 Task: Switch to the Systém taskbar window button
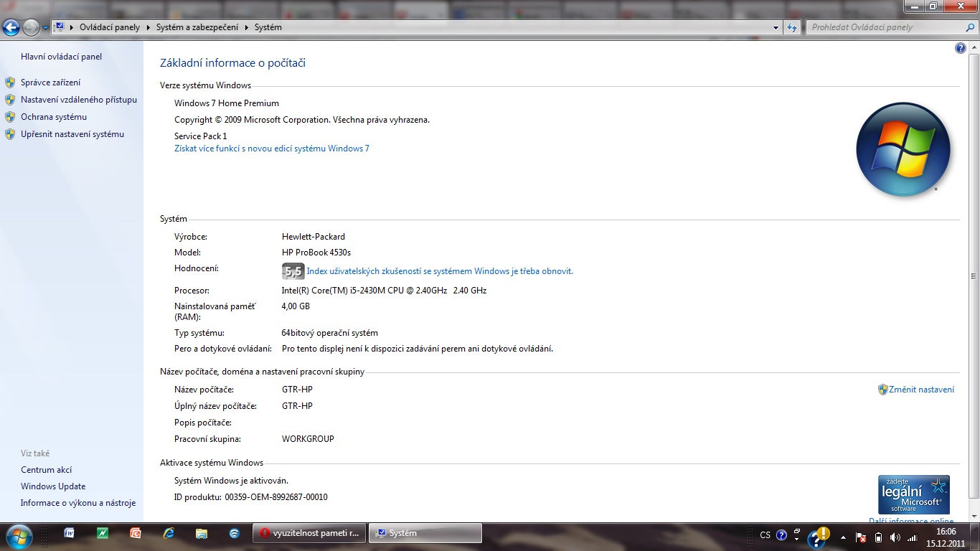[x=425, y=533]
